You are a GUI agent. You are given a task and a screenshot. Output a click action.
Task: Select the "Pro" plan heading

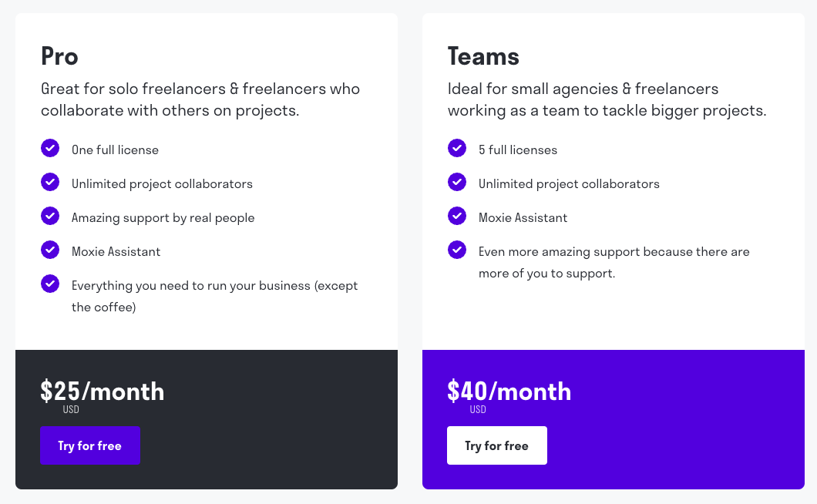(59, 57)
